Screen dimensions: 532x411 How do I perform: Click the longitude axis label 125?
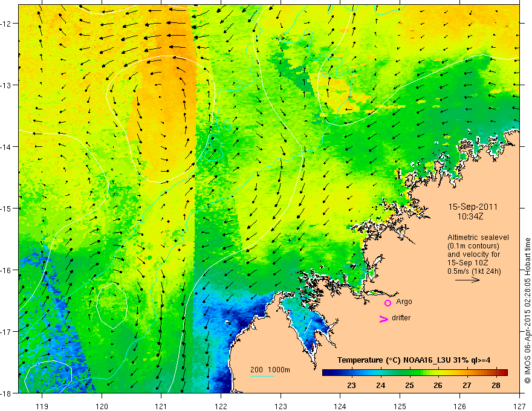[400, 406]
